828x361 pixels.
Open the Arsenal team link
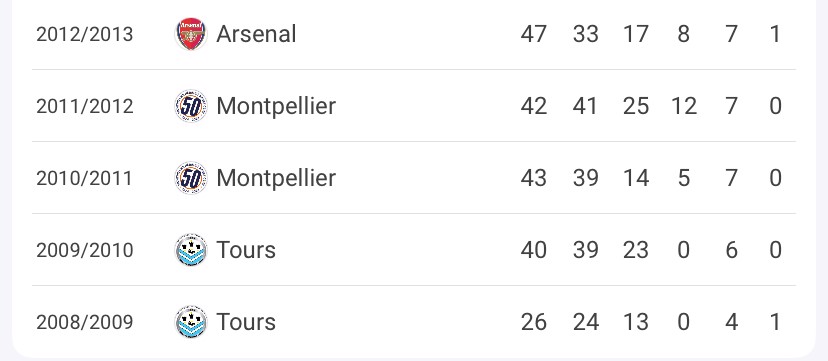tap(256, 34)
